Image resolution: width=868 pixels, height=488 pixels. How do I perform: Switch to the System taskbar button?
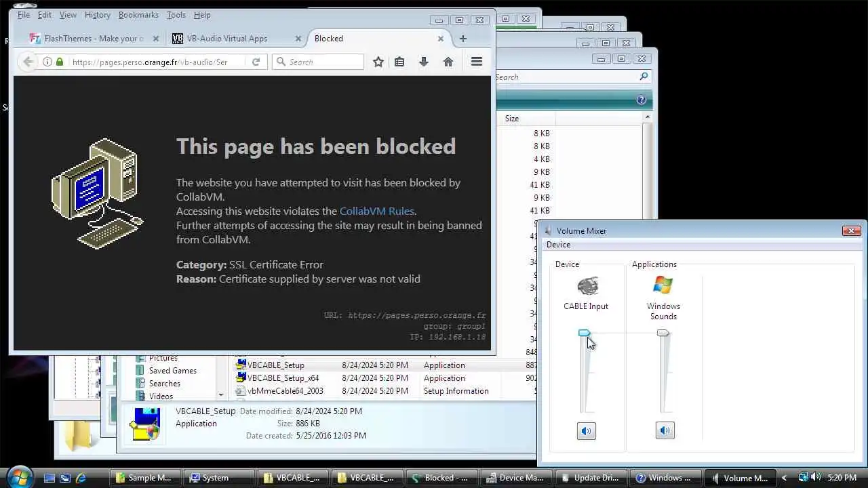pyautogui.click(x=220, y=478)
